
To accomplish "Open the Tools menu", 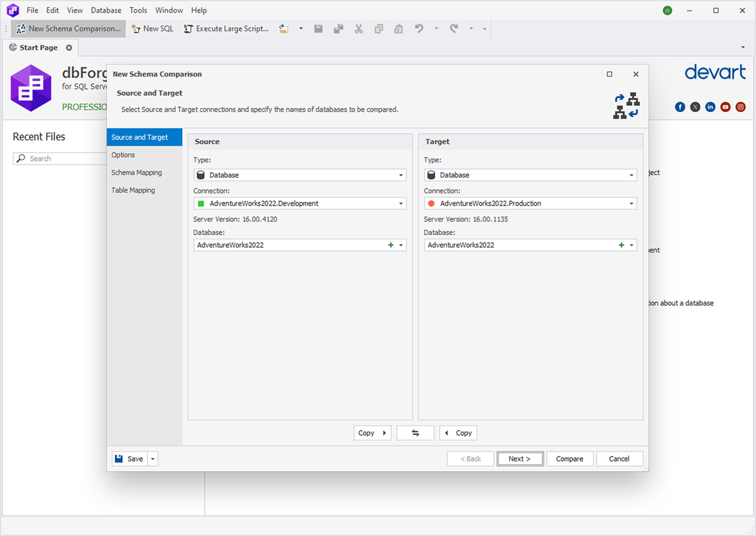I will [139, 10].
